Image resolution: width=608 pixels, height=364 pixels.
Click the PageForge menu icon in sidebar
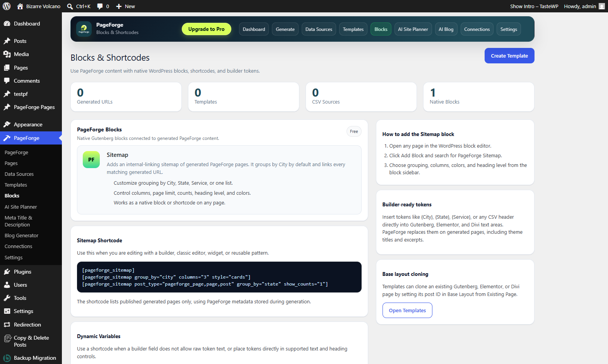tap(7, 138)
